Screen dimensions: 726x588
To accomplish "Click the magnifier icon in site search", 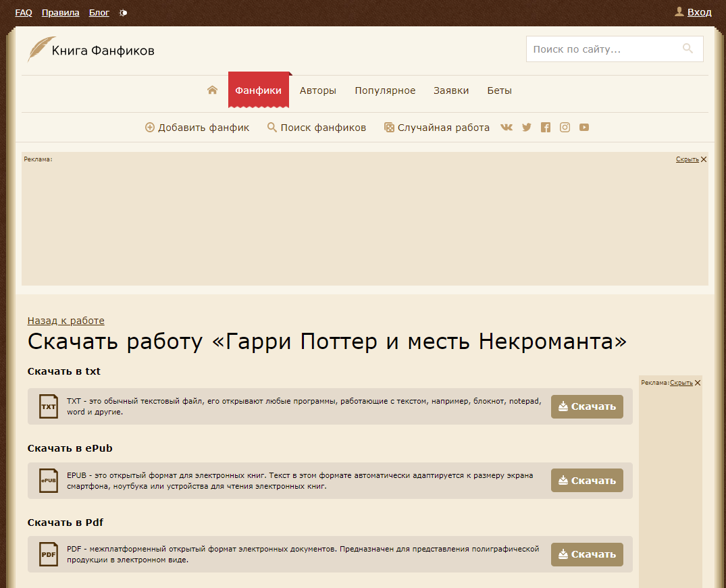I will click(688, 49).
